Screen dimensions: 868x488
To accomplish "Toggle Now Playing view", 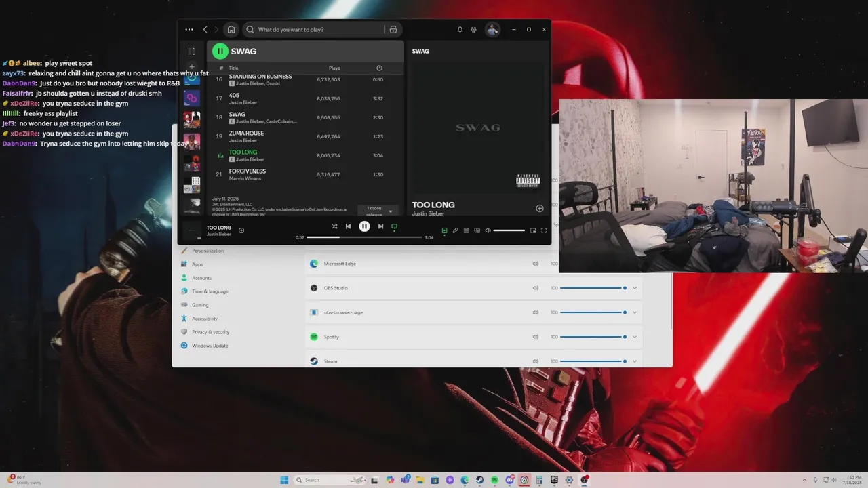I will (444, 230).
